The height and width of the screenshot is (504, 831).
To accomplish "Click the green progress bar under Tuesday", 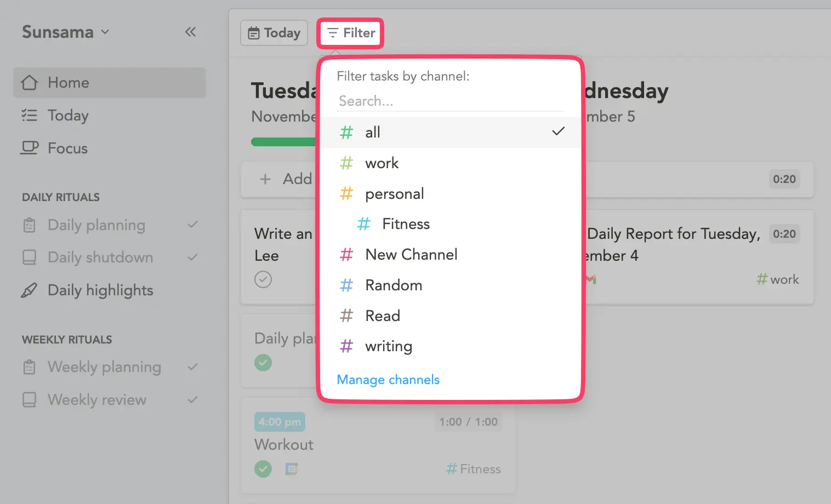I will 283,141.
